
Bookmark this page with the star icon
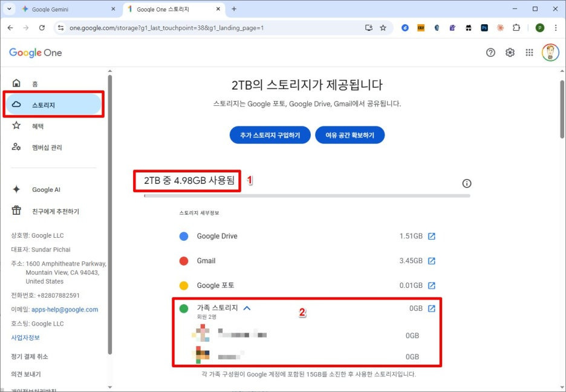[x=383, y=28]
